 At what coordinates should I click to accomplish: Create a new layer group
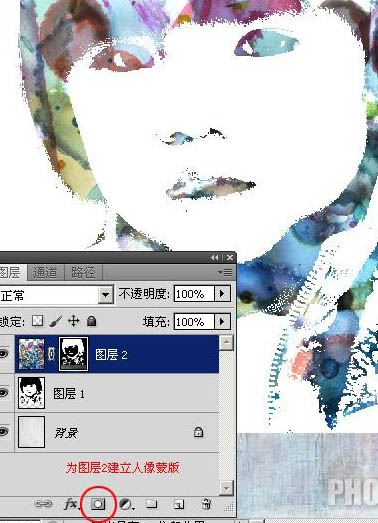pos(152,504)
